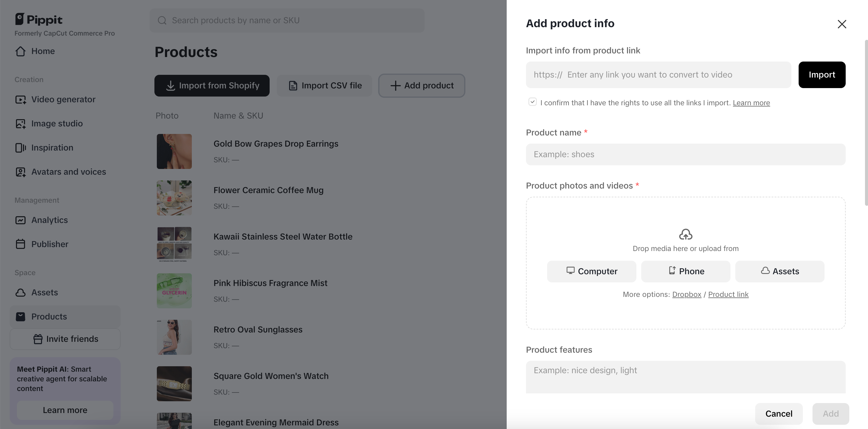The image size is (868, 429).
Task: Open Avatars and voices
Action: pyautogui.click(x=69, y=172)
